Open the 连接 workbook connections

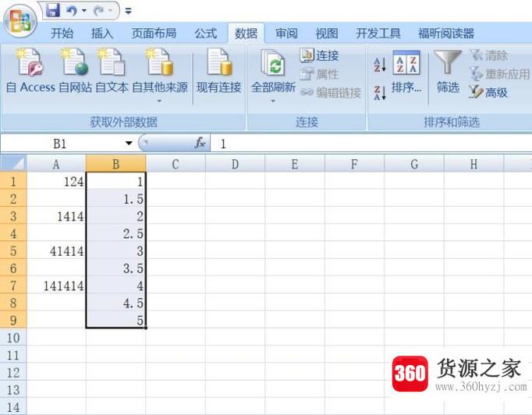pos(319,55)
